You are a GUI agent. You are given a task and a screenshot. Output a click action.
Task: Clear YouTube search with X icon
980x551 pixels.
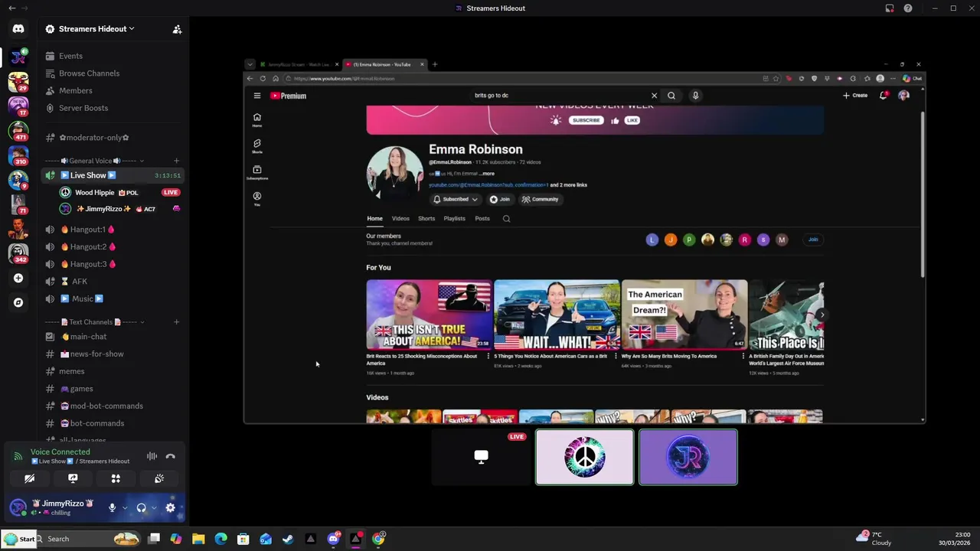pyautogui.click(x=654, y=96)
